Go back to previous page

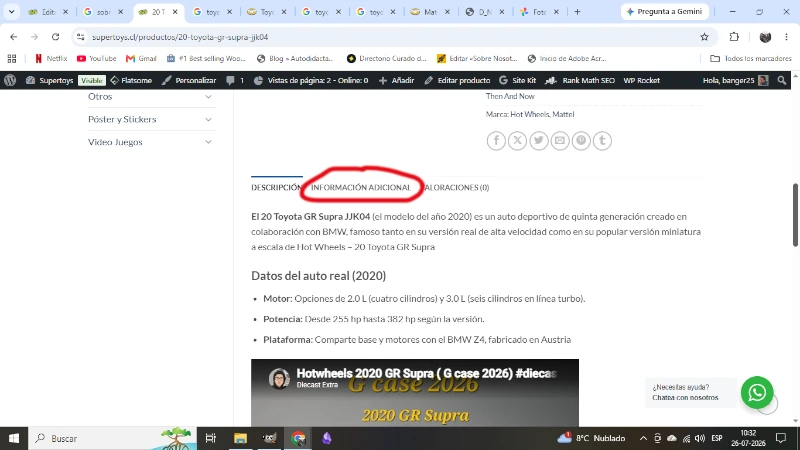tap(14, 37)
